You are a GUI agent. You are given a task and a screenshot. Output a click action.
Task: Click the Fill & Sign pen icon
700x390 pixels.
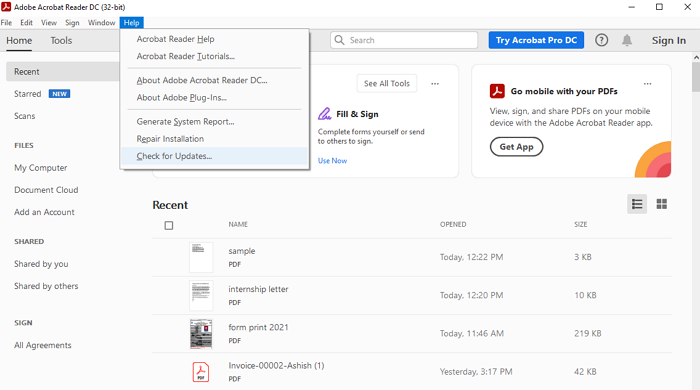coord(325,114)
